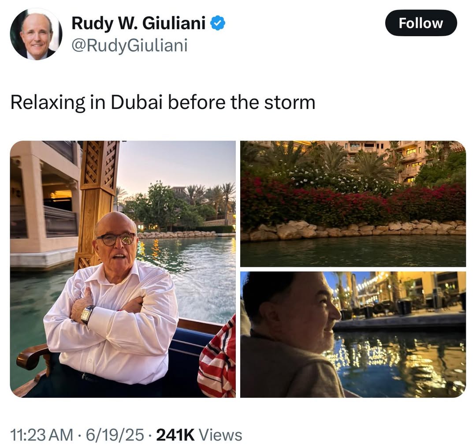Open the red flowers garden photo

[x=353, y=204]
